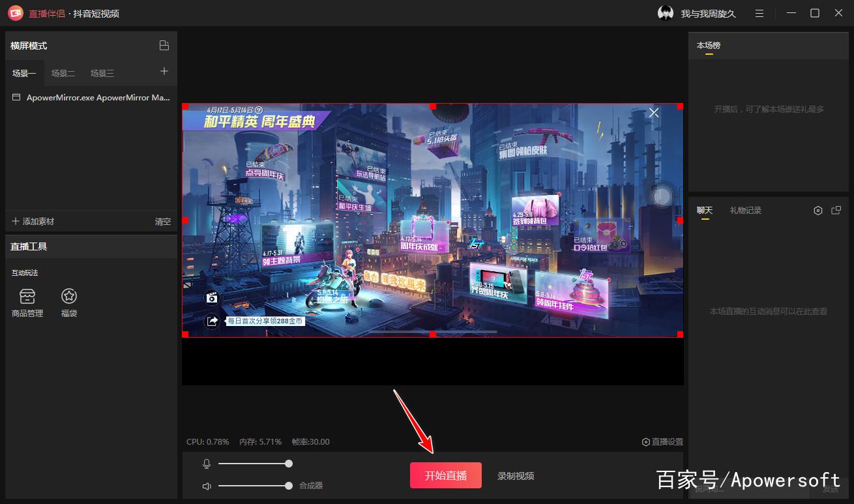
Task: Switch to 场景二 tab
Action: (63, 73)
